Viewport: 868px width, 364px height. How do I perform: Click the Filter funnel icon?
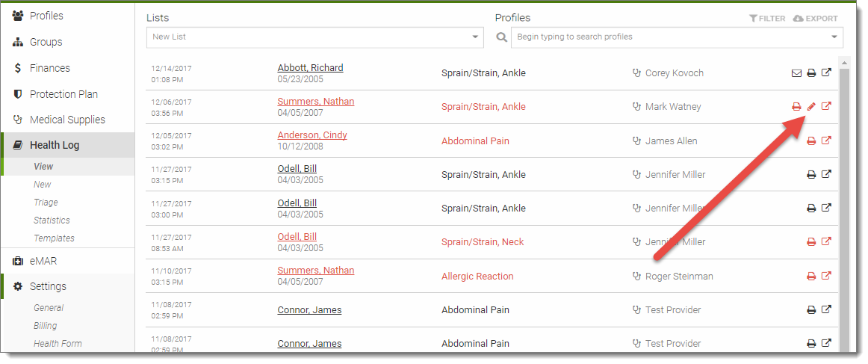[754, 19]
